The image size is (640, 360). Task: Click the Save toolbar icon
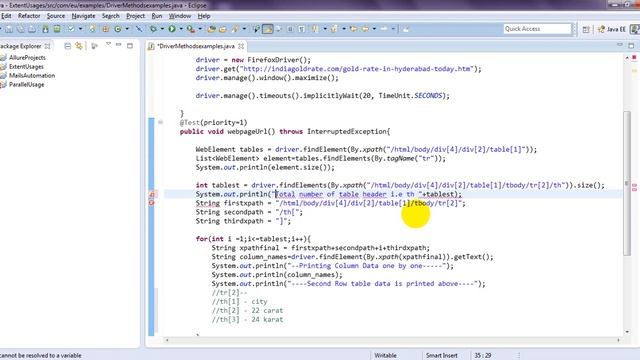[x=9, y=29]
